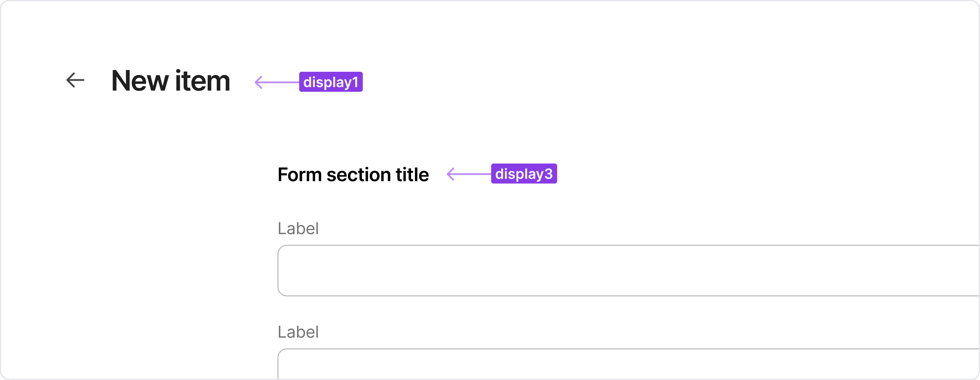Screen dimensions: 980x380
Task: Click the New item page title
Action: pos(170,81)
